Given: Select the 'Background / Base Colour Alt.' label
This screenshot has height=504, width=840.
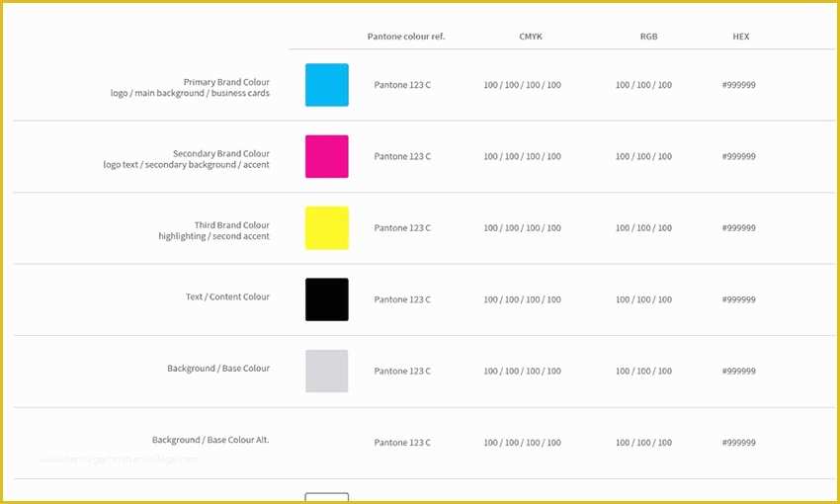Looking at the screenshot, I should [210, 440].
